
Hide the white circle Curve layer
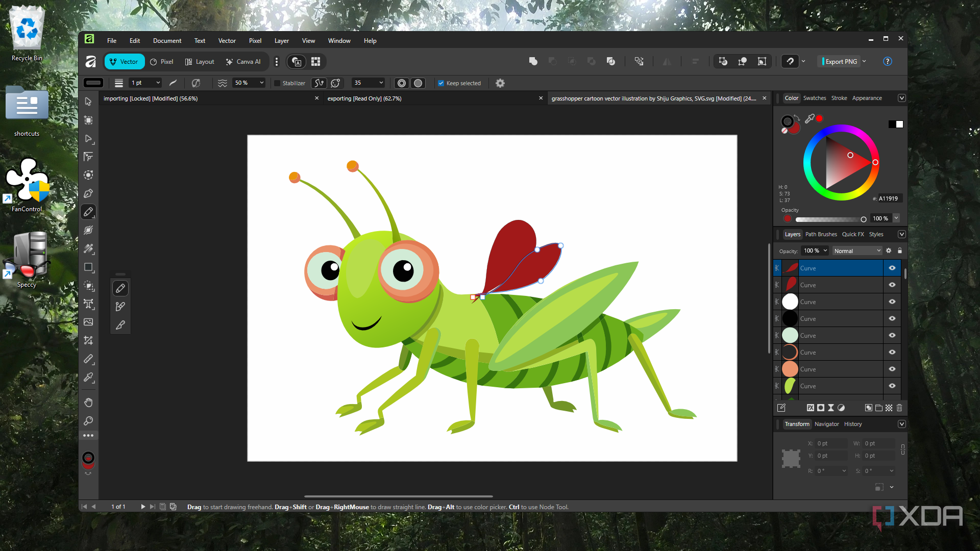(x=892, y=302)
